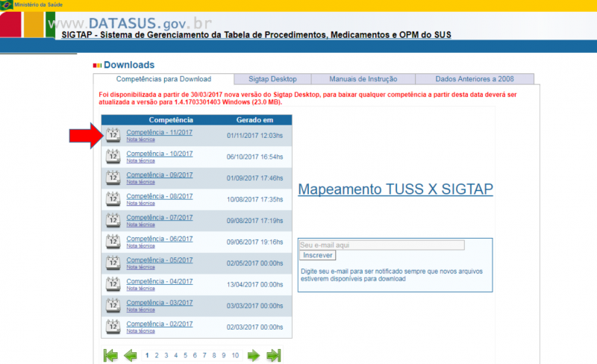
Task: Open Competência - 10/2017 link
Action: (x=160, y=154)
